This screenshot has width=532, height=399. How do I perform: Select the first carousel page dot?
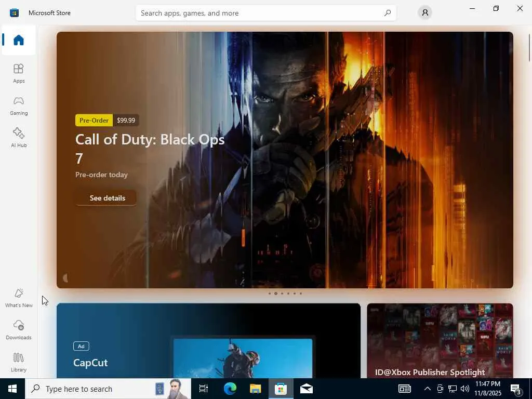(270, 294)
